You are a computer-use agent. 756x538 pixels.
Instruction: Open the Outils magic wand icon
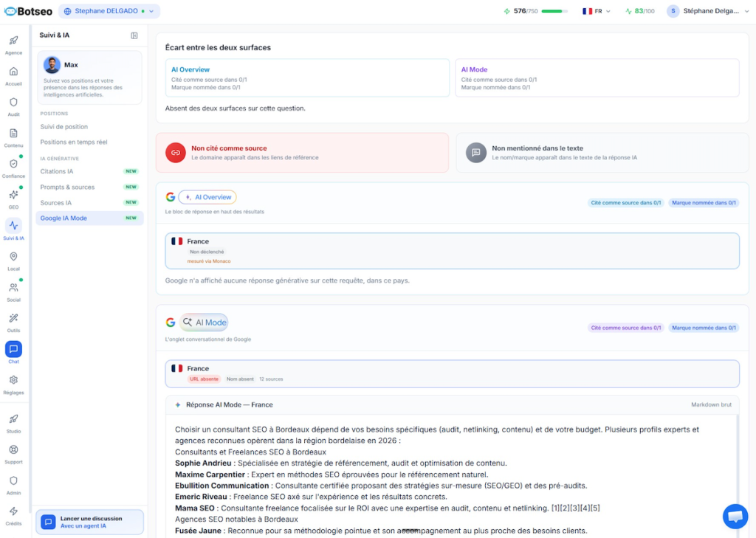[x=13, y=318]
